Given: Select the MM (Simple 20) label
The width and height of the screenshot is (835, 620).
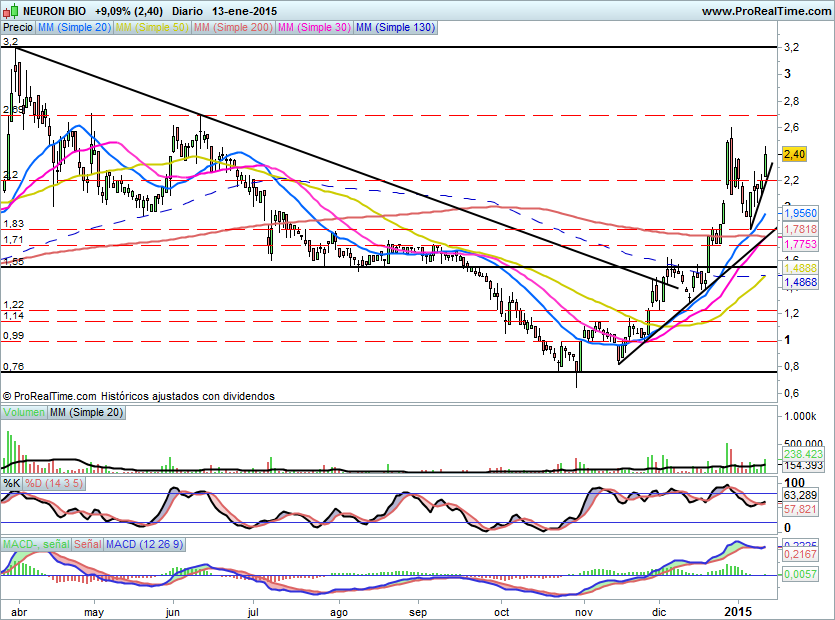Looking at the screenshot, I should 74,28.
